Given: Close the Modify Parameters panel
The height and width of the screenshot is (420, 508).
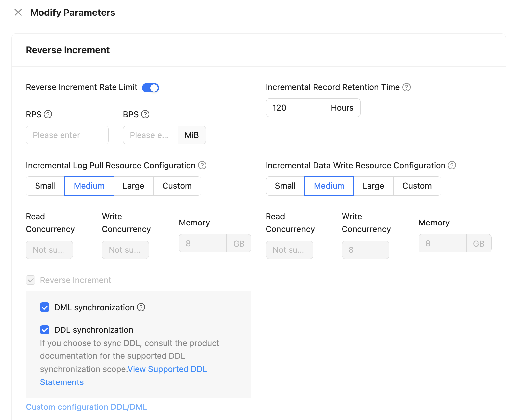Looking at the screenshot, I should 18,13.
